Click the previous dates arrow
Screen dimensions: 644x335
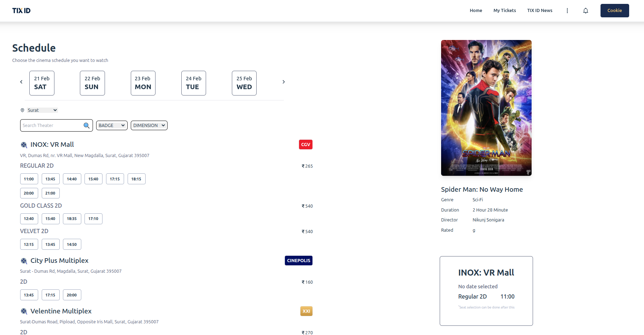coord(21,82)
